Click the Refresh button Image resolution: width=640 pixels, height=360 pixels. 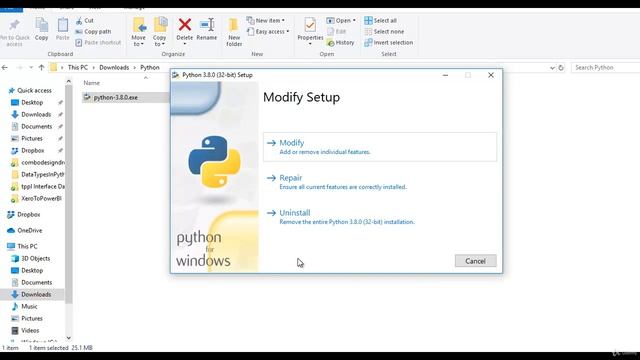point(561,68)
